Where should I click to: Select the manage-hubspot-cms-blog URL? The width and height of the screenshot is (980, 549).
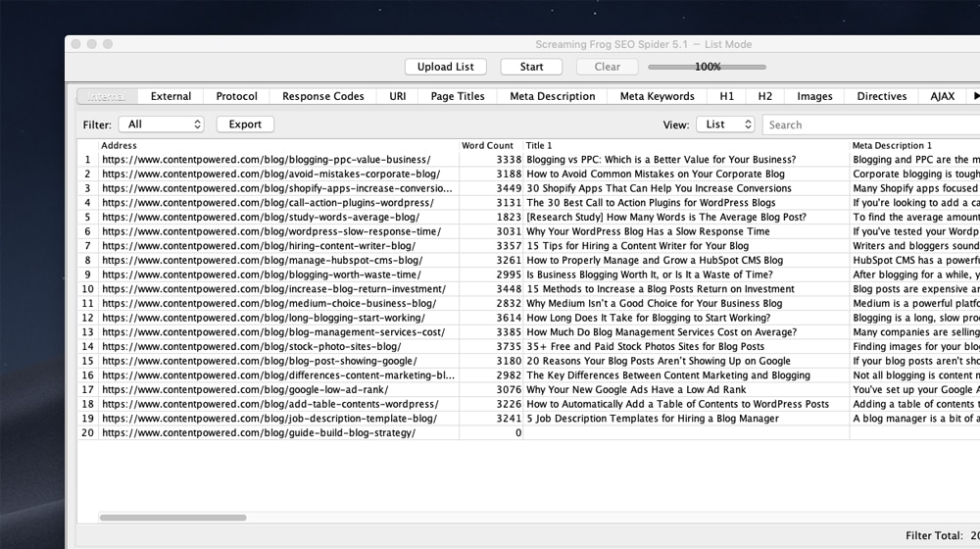[263, 260]
